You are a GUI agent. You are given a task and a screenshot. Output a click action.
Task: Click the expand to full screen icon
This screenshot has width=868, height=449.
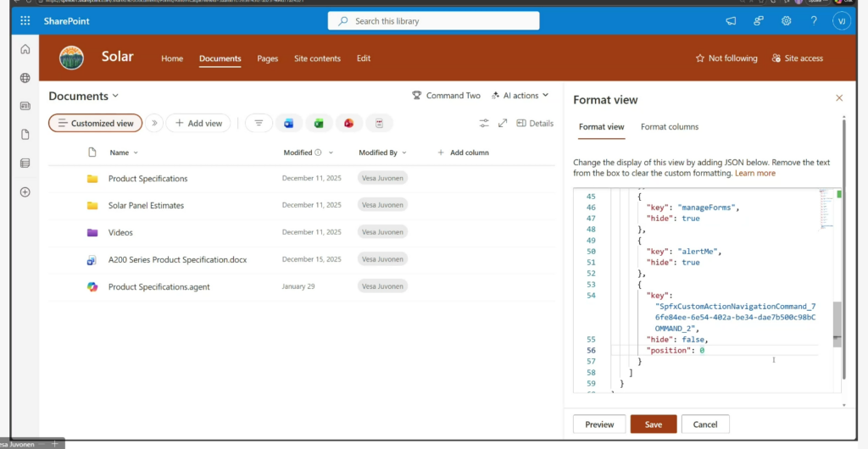(503, 123)
